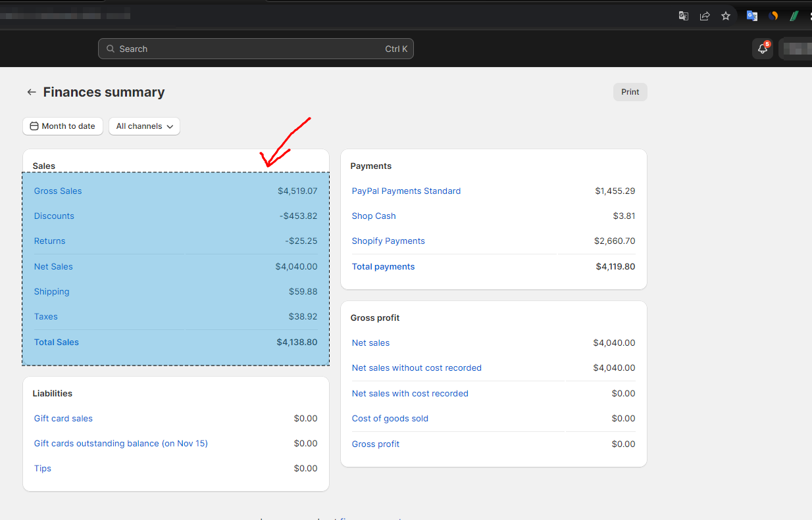Screen dimensions: 812x520
Task: Open Net sales with cost recorded link
Action: pyautogui.click(x=410, y=394)
